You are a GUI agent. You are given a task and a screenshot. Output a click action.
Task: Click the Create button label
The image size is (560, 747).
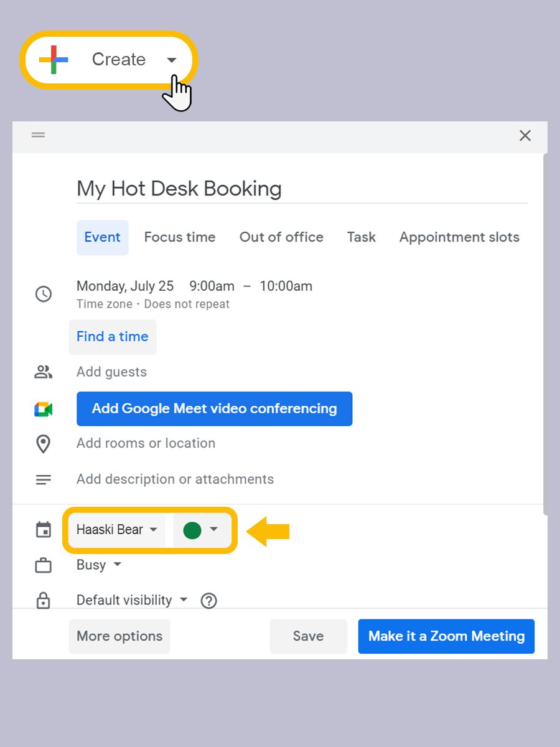[119, 59]
